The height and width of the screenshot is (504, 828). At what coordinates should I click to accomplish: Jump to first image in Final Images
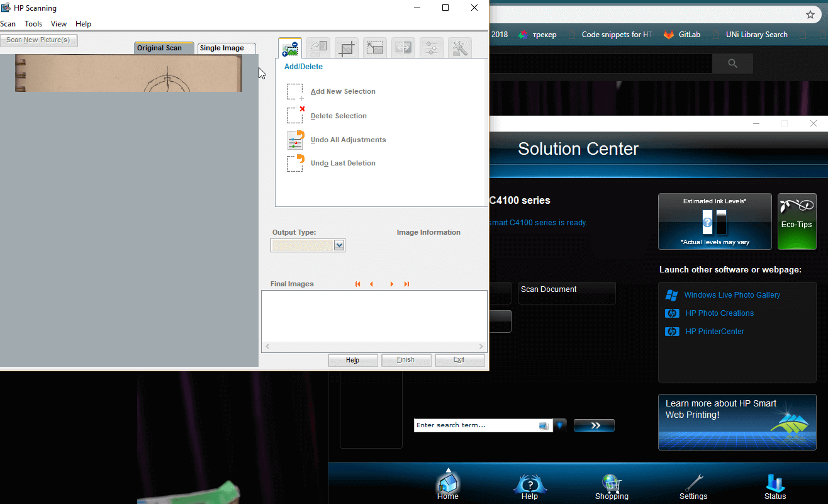pos(358,284)
